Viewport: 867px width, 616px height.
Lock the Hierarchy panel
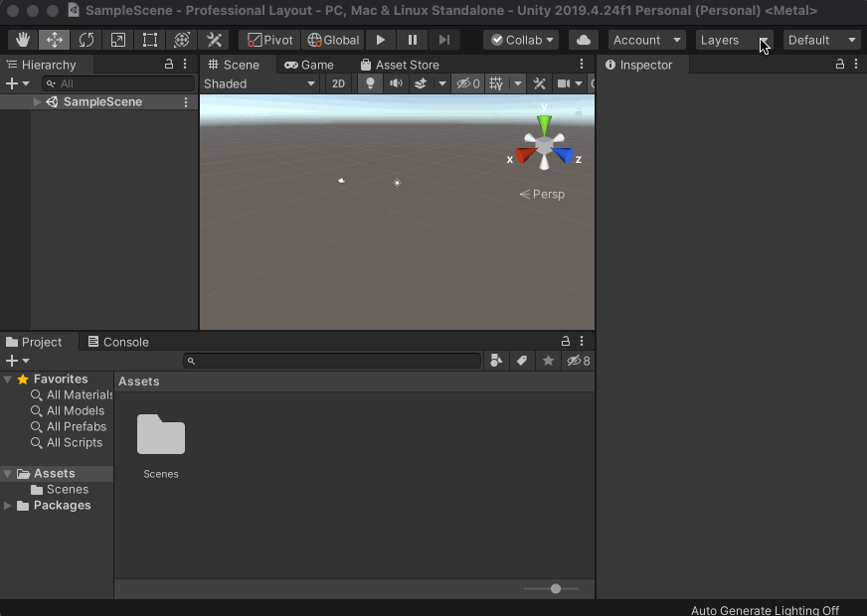pyautogui.click(x=169, y=65)
